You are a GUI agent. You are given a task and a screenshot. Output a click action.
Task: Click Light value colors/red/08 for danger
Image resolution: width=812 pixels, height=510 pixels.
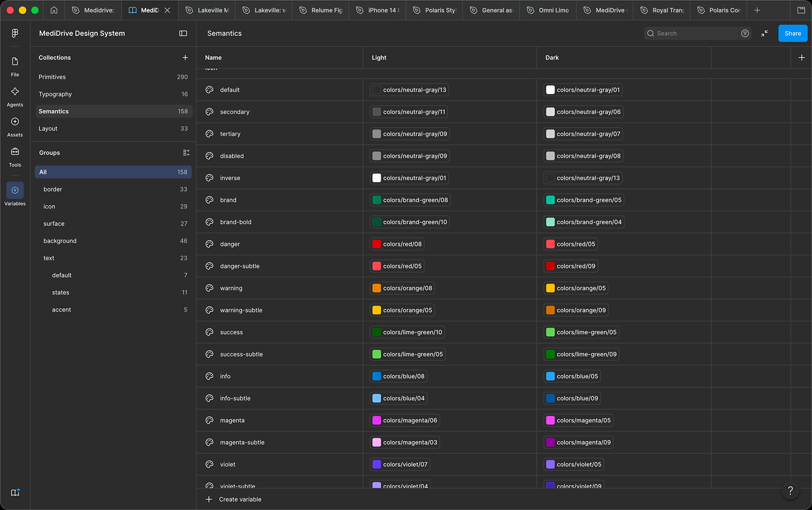[x=397, y=244]
